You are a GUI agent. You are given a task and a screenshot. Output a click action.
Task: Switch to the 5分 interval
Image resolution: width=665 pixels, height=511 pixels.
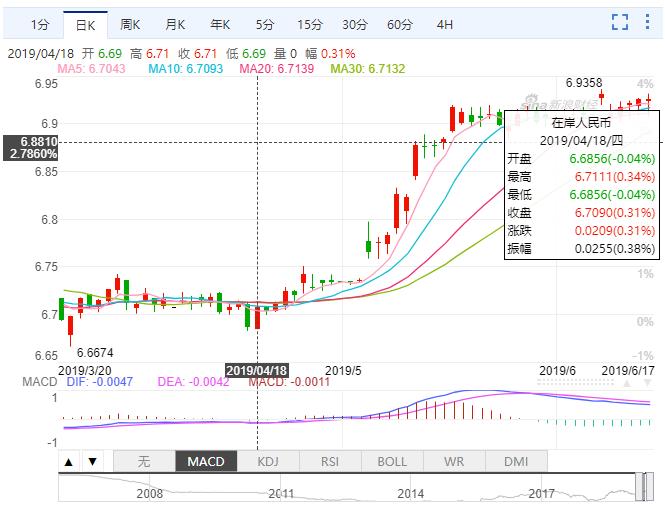[264, 23]
